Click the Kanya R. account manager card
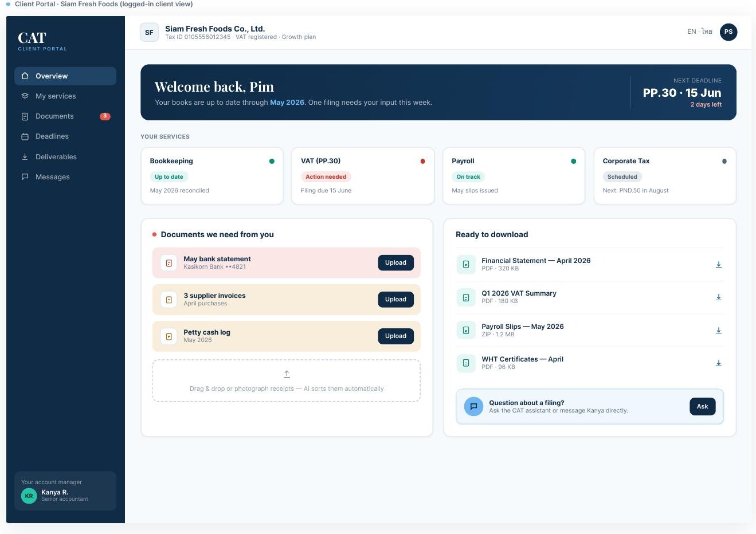The height and width of the screenshot is (534, 756). [x=65, y=491]
